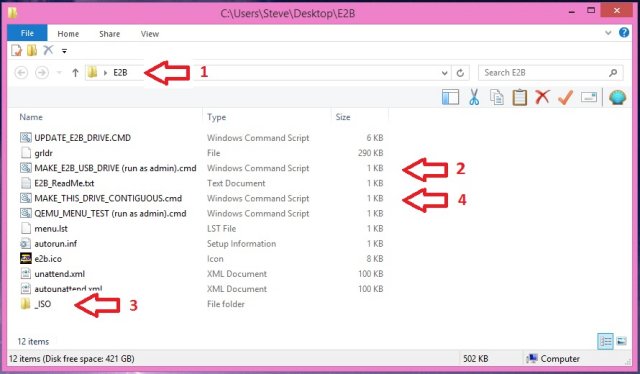This screenshot has height=374, width=640.
Task: Switch to the Home ribbon tab
Action: point(68,34)
